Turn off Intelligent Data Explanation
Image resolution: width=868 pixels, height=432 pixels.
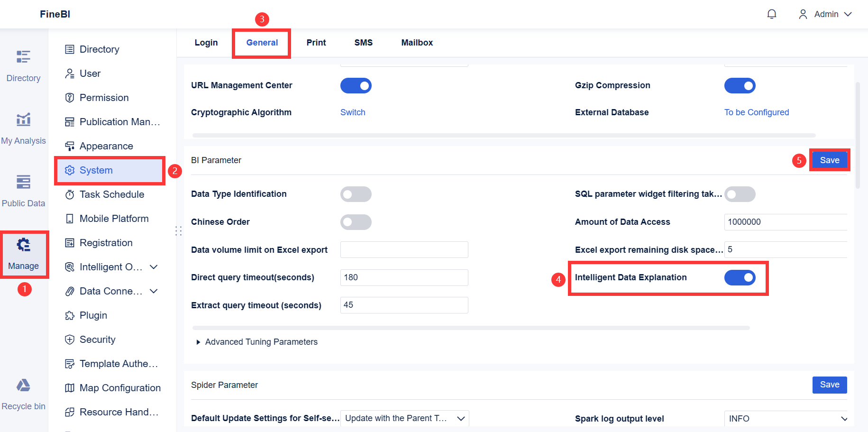(x=740, y=278)
